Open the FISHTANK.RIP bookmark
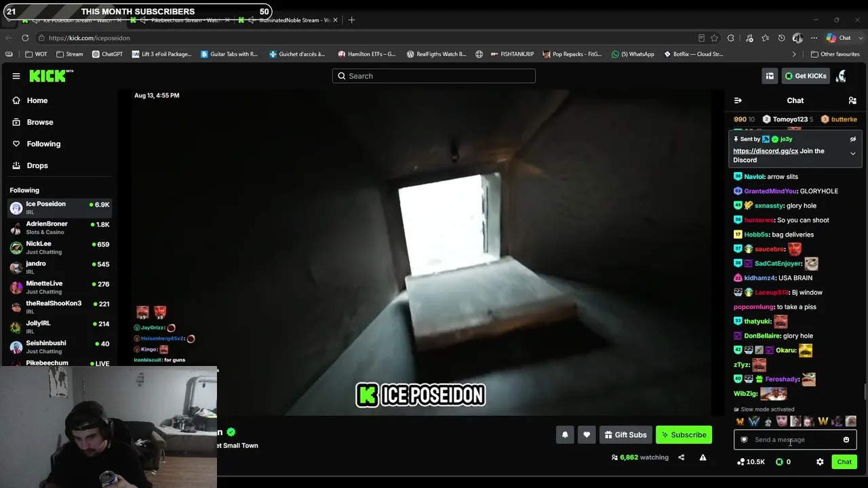Screen dimensions: 868x488 pos(513,54)
